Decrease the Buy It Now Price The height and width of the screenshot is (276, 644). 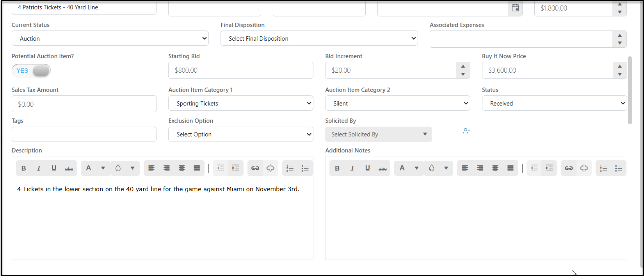click(x=620, y=74)
